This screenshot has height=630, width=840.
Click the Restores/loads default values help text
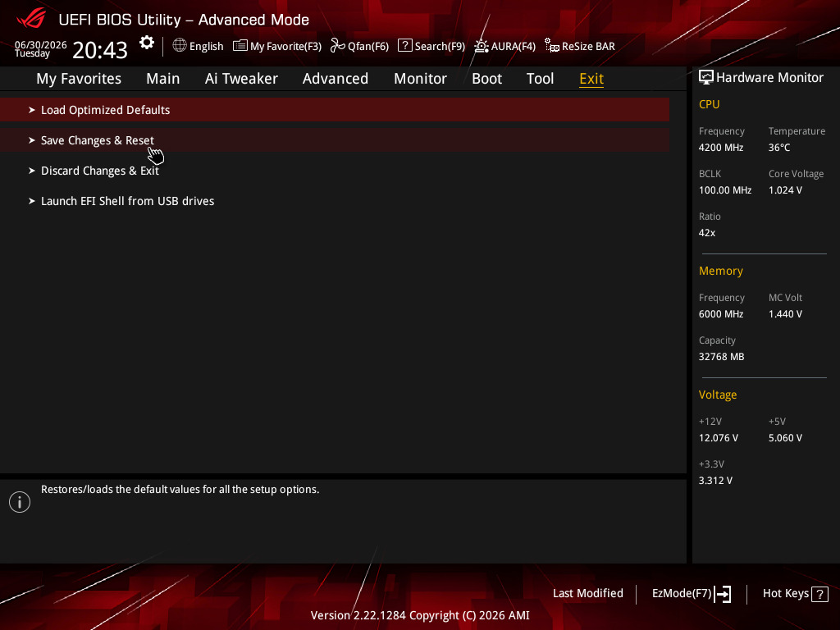pyautogui.click(x=180, y=490)
